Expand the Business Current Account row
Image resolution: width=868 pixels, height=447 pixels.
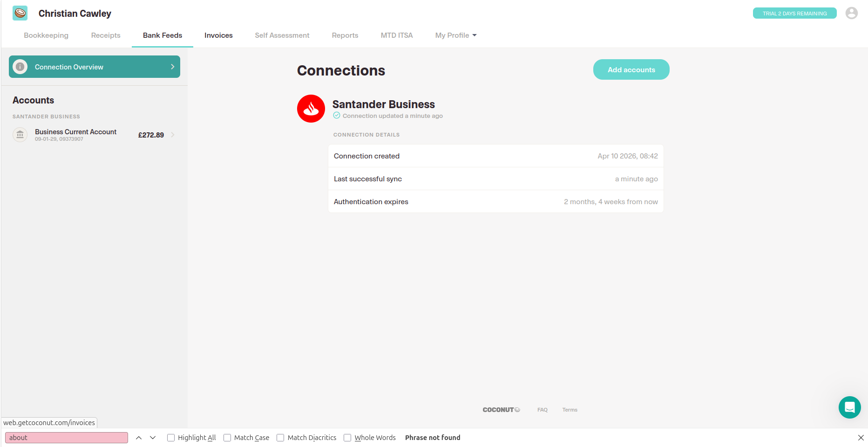point(173,135)
